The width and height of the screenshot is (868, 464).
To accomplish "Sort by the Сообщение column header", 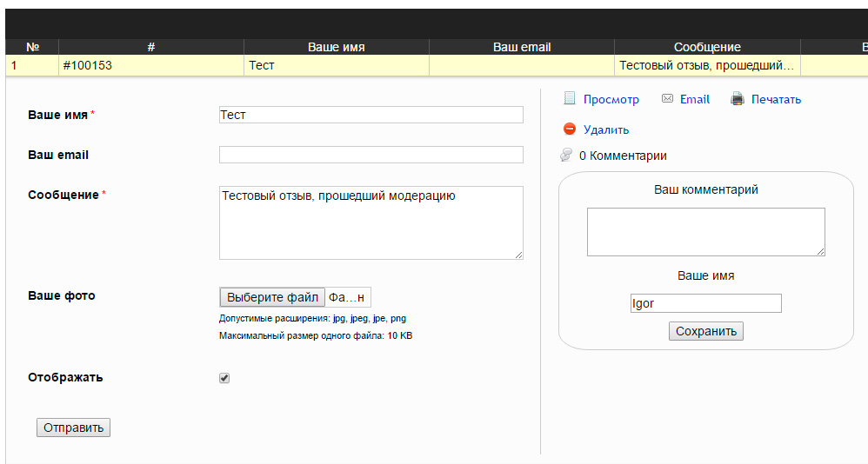I will click(706, 47).
